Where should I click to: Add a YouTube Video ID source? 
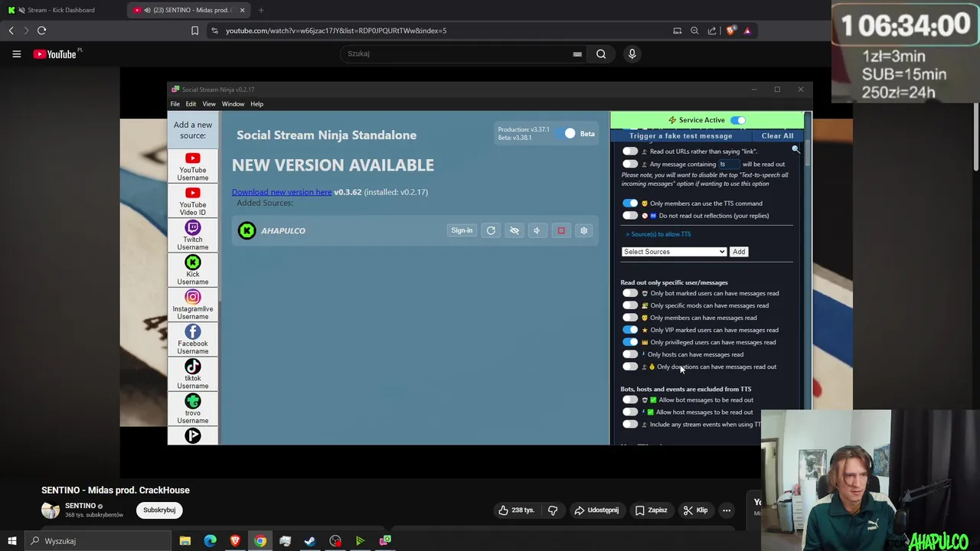[x=193, y=201]
